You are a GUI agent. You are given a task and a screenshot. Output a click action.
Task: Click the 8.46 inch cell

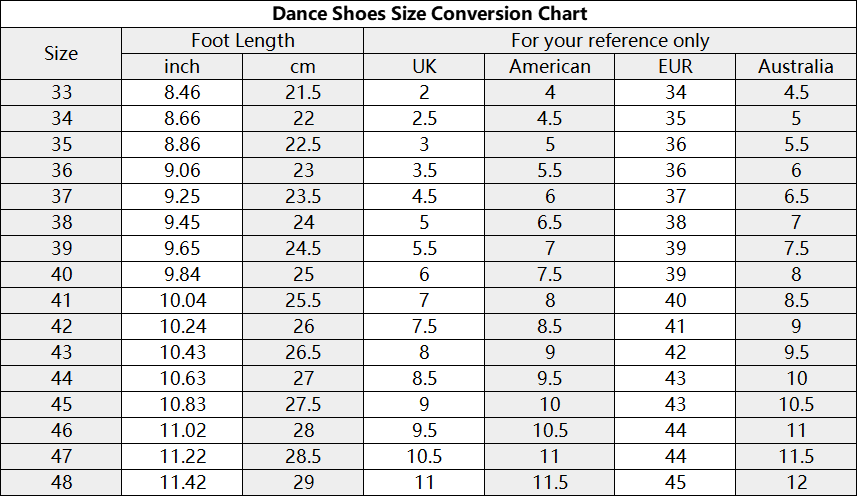(182, 93)
